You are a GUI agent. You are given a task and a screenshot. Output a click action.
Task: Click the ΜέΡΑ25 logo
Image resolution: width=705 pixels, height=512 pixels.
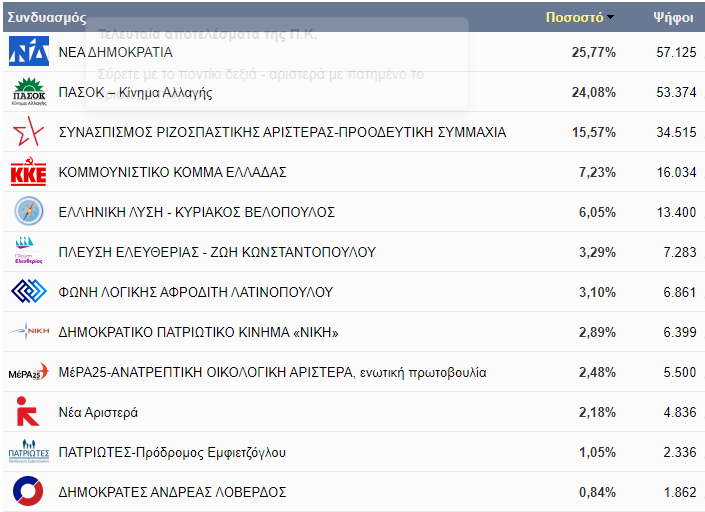click(x=28, y=372)
